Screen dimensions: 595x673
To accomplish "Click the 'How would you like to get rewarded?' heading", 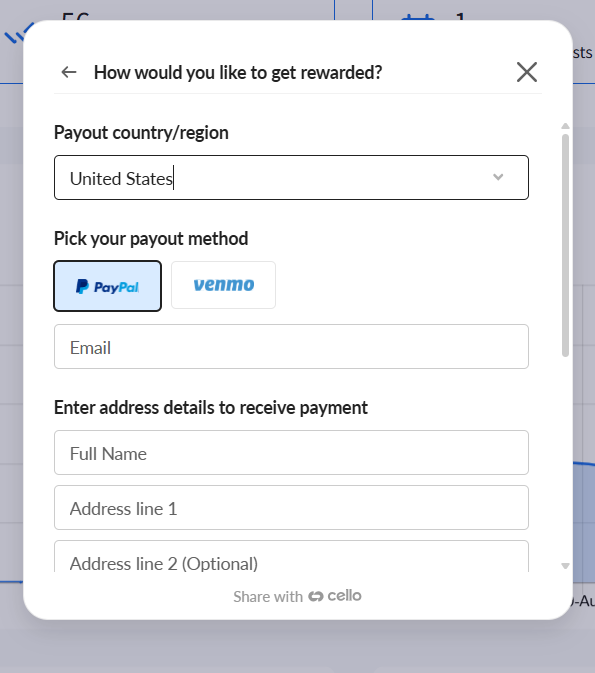I will pos(238,73).
